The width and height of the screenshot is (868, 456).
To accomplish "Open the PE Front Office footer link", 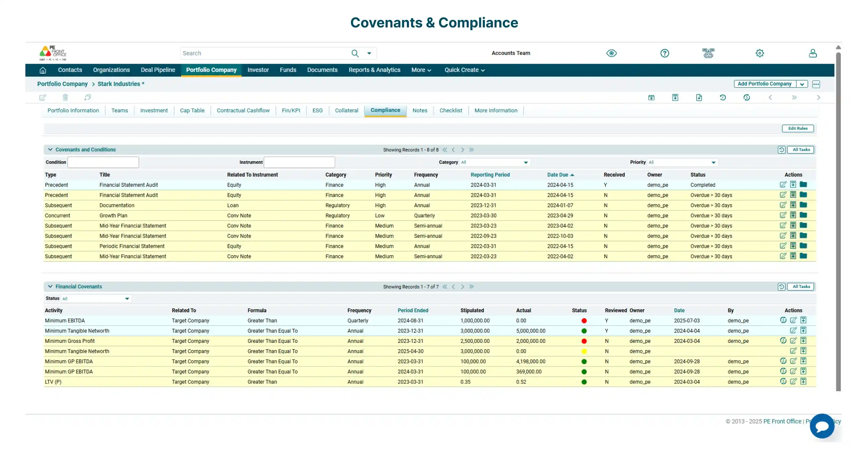I will click(x=782, y=421).
